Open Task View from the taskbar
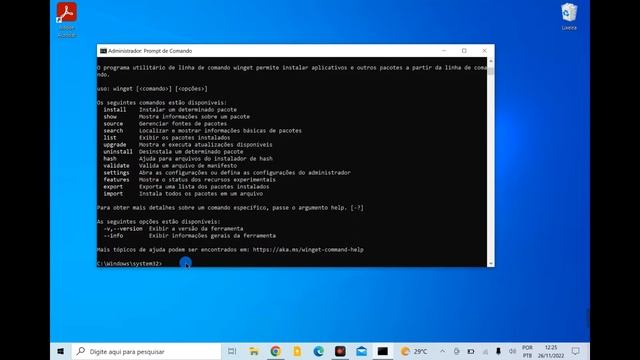 coord(232,351)
